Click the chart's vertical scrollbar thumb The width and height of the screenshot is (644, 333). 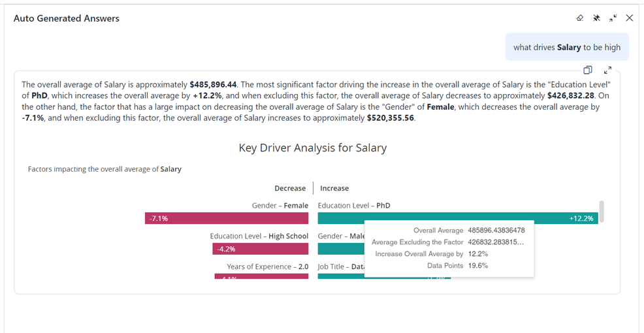[x=602, y=211]
